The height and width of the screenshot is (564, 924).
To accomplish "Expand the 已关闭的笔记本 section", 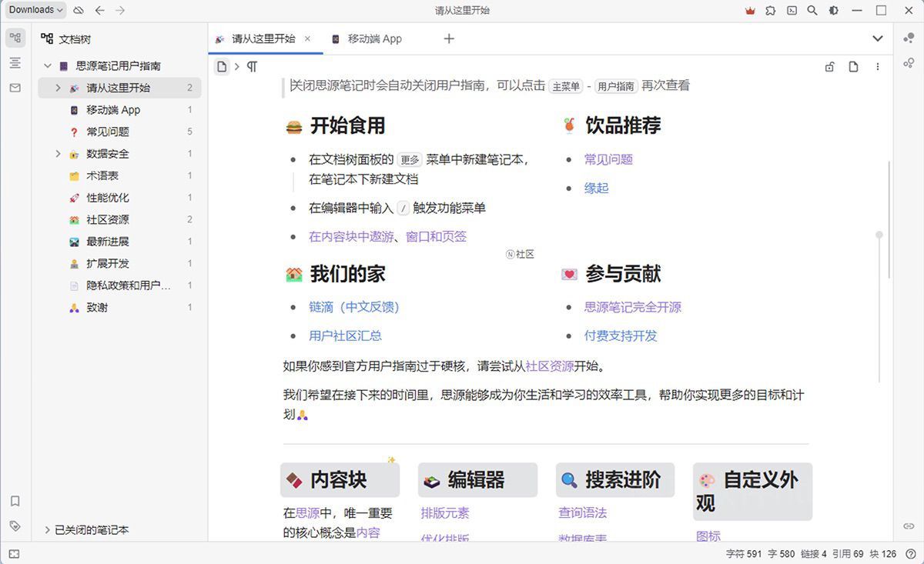I will (48, 529).
